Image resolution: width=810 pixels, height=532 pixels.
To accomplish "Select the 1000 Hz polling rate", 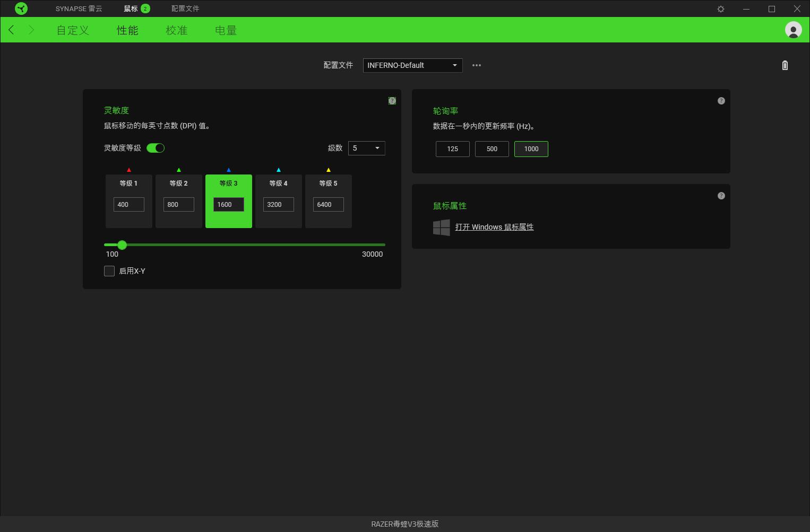I will tap(531, 149).
